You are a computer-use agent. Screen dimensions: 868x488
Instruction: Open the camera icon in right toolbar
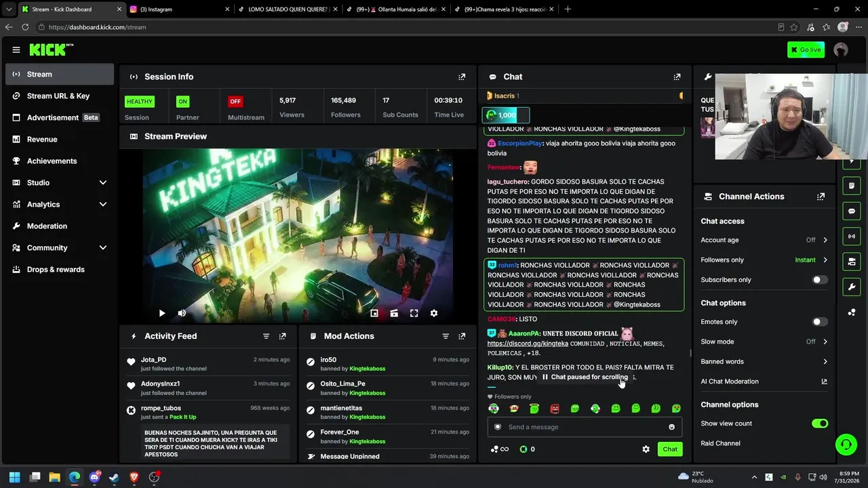tap(852, 262)
